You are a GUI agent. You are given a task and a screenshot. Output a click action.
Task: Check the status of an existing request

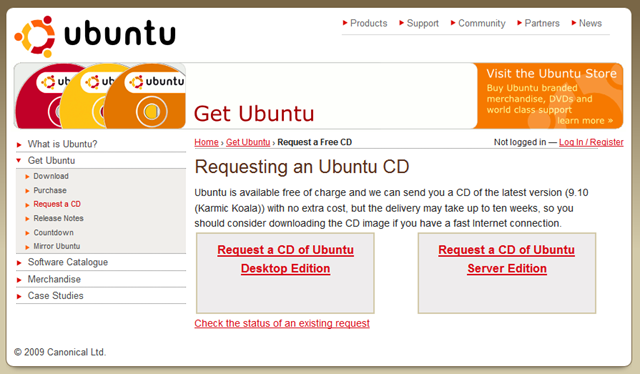click(x=282, y=323)
